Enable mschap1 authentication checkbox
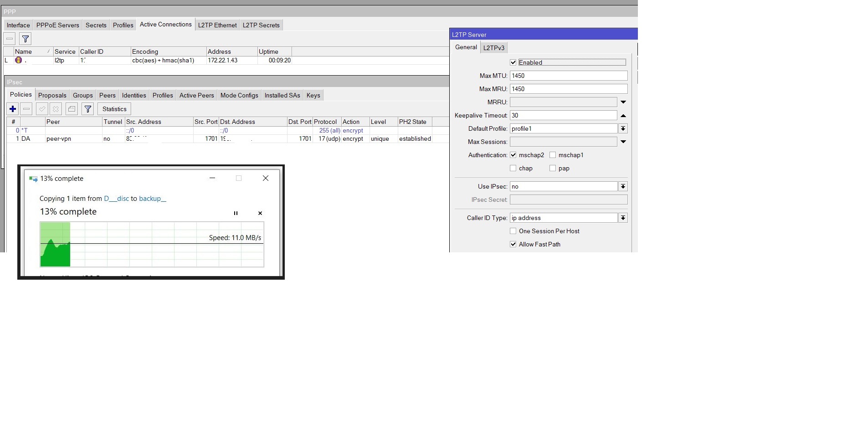The height and width of the screenshot is (425, 868). [x=553, y=155]
